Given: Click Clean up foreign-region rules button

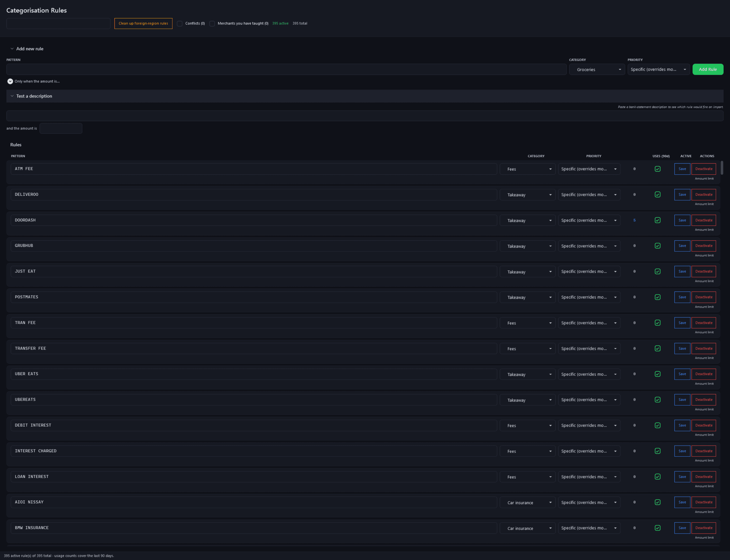Looking at the screenshot, I should click(143, 24).
